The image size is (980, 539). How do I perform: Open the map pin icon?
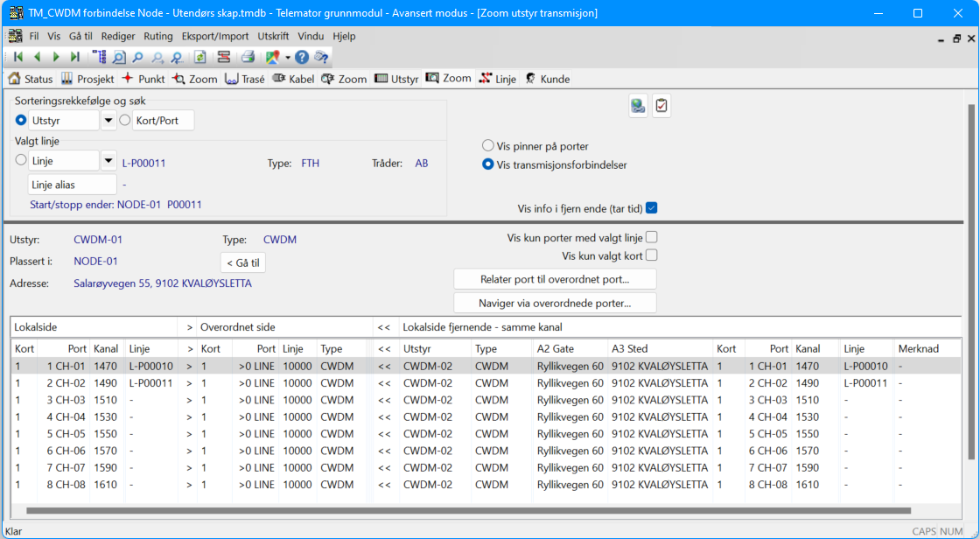point(272,57)
